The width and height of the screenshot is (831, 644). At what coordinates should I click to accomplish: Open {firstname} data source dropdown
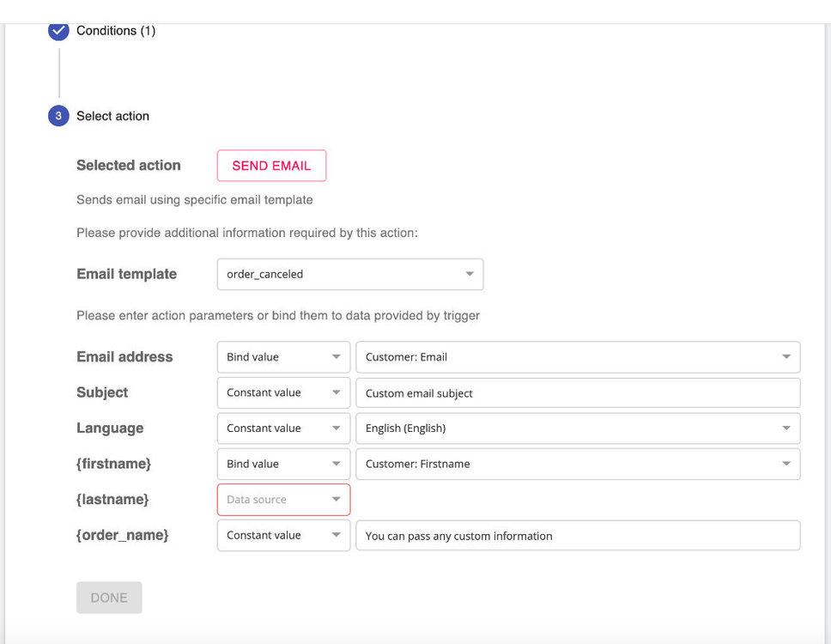coord(283,464)
